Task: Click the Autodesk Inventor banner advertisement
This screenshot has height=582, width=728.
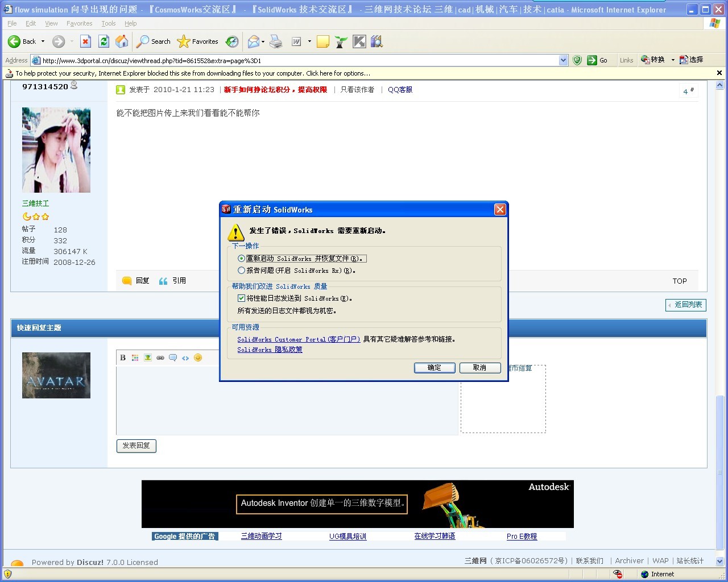Action: click(x=358, y=504)
